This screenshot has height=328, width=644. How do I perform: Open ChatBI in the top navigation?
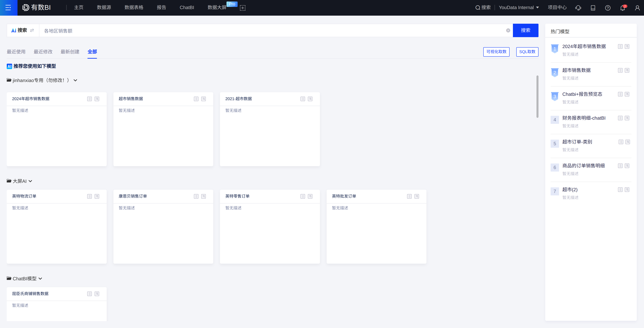tap(187, 8)
